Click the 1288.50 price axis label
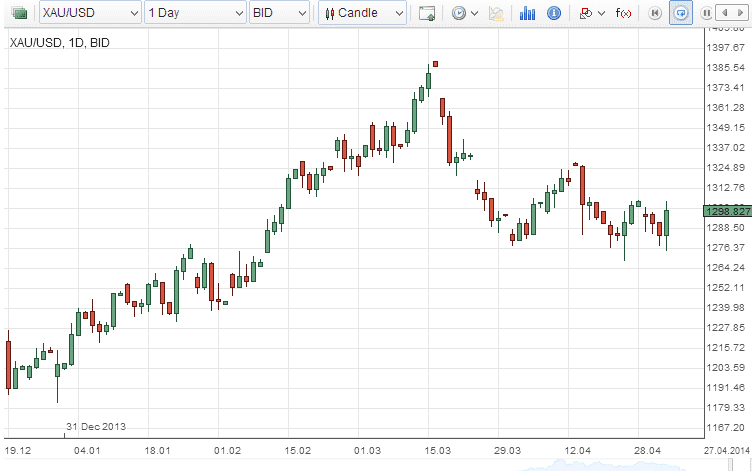This screenshot has height=471, width=752. point(726,227)
